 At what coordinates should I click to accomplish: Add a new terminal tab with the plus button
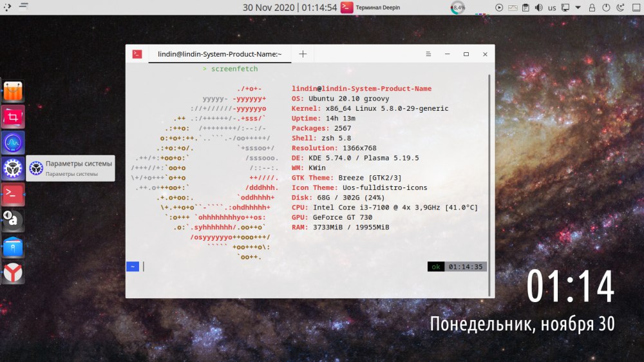[x=303, y=54]
